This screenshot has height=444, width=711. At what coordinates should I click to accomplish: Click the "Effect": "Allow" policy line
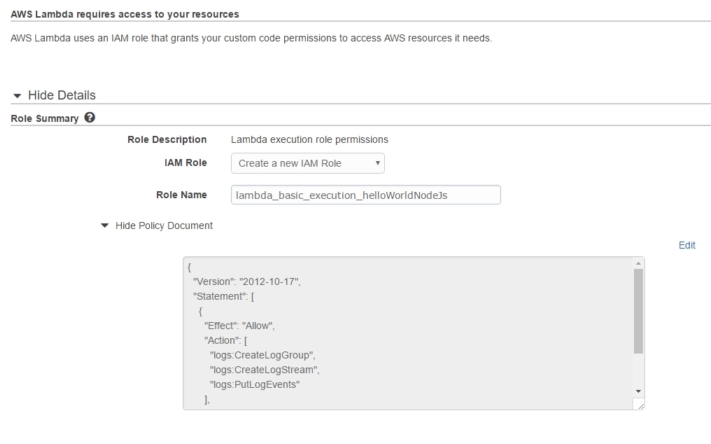click(239, 326)
